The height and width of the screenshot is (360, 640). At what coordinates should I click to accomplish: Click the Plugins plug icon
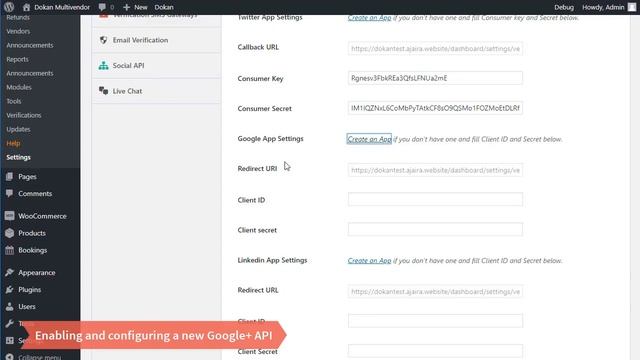point(9,289)
